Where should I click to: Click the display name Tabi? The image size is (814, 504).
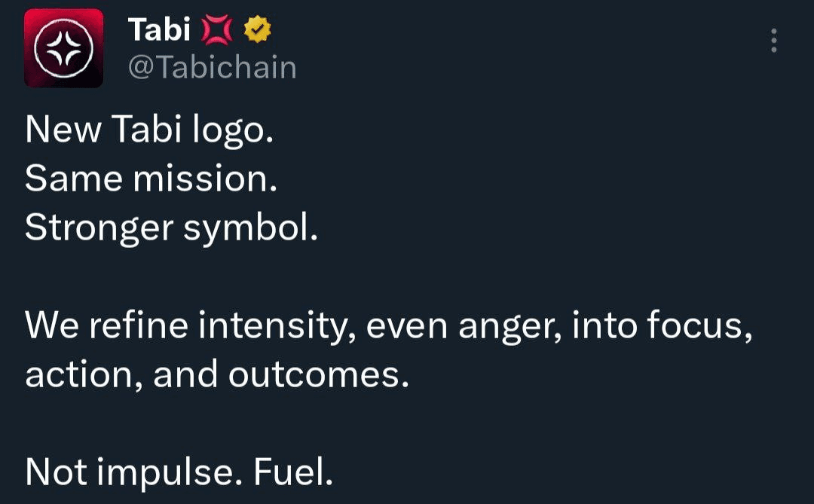coord(158,30)
